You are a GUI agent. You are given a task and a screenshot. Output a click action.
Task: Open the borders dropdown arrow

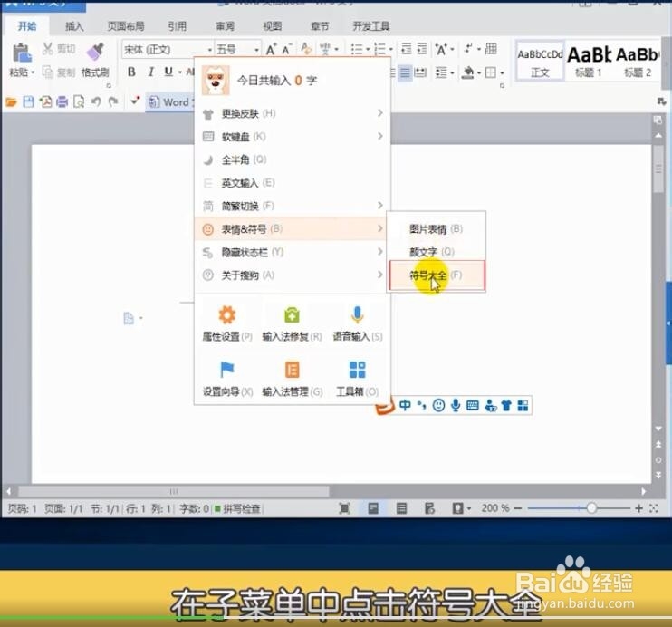point(502,72)
